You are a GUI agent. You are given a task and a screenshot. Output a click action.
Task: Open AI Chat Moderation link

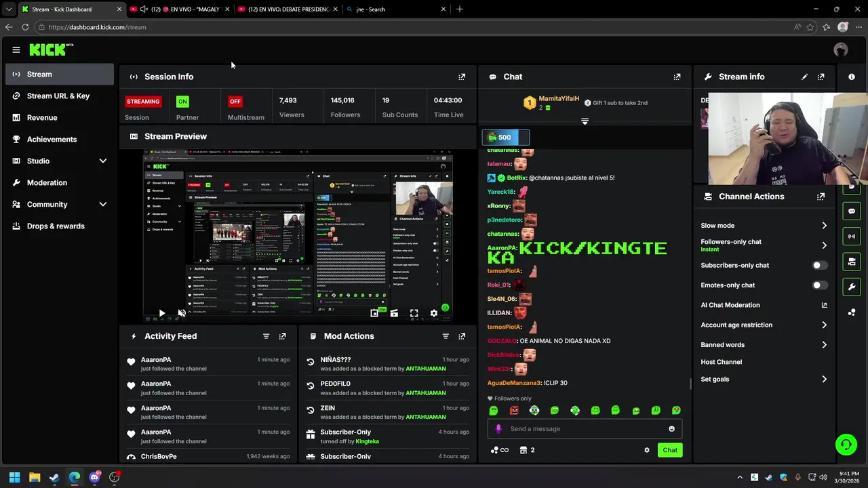click(764, 305)
